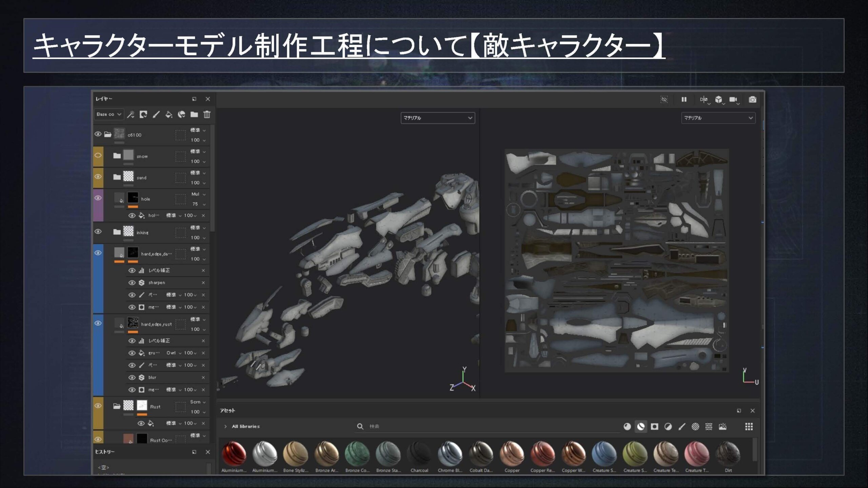868x488 pixels.
Task: Toggle hide-selection icon in viewport toolbar
Action: (x=664, y=99)
